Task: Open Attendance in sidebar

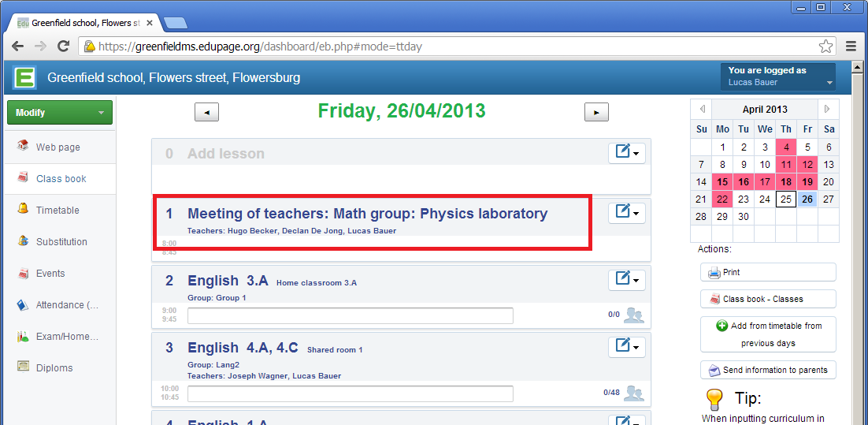Action: coord(60,305)
